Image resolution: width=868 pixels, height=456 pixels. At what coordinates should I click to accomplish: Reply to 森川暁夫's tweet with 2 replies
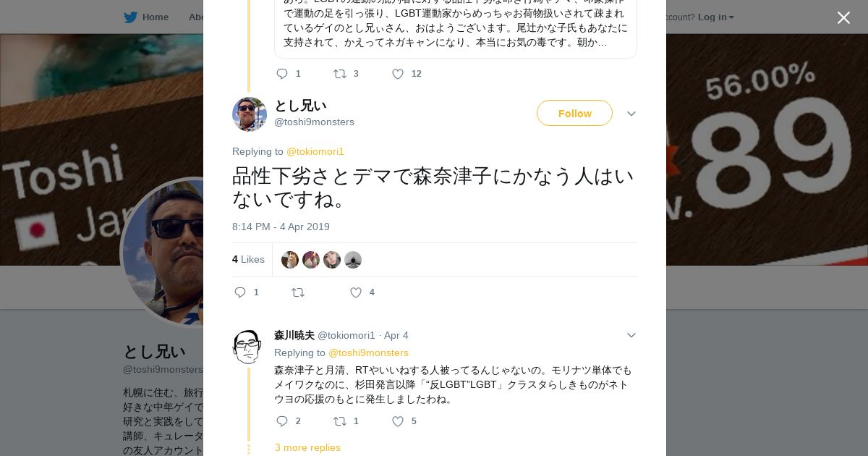282,421
